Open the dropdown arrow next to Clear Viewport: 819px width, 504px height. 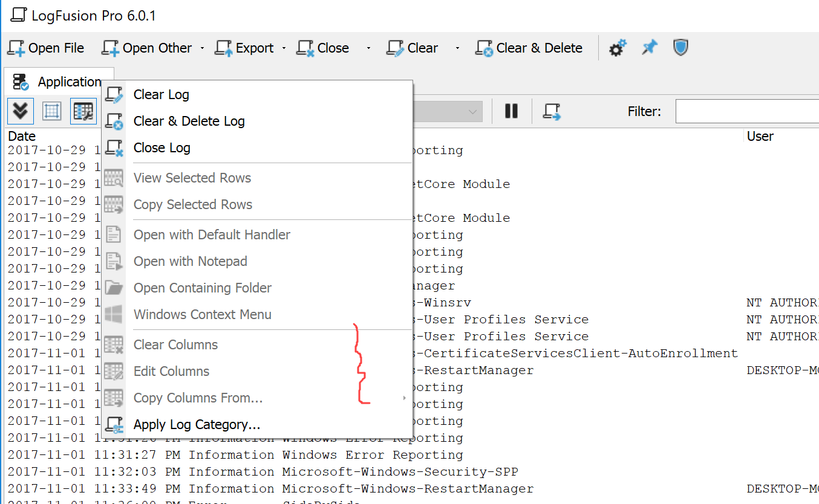[457, 48]
